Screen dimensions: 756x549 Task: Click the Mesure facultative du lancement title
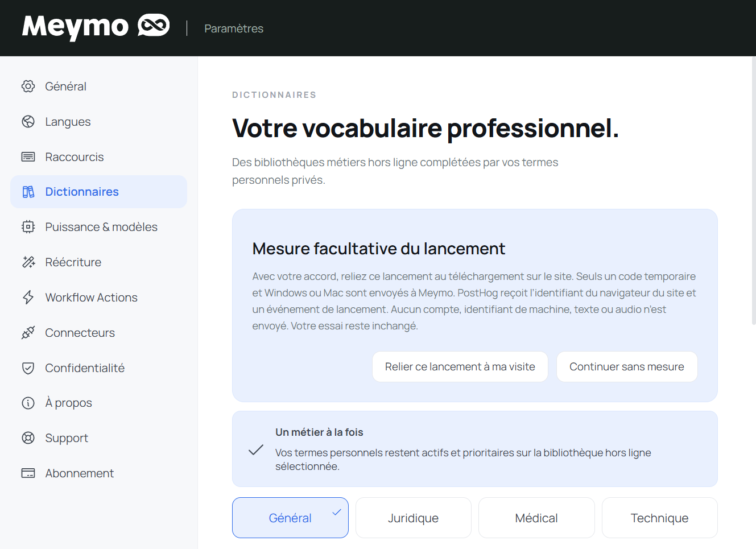tap(379, 249)
